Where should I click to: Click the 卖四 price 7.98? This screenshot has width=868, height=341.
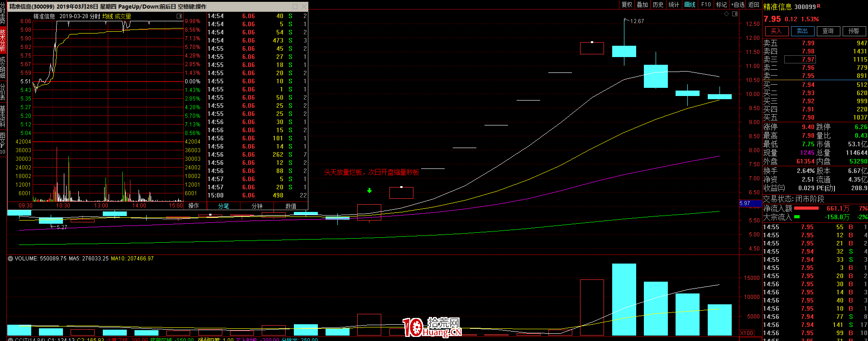tap(808, 52)
